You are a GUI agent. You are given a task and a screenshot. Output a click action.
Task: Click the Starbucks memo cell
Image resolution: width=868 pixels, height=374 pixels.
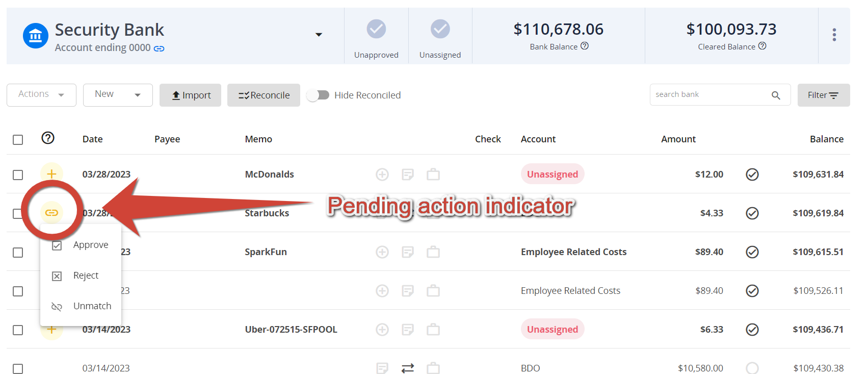point(267,213)
